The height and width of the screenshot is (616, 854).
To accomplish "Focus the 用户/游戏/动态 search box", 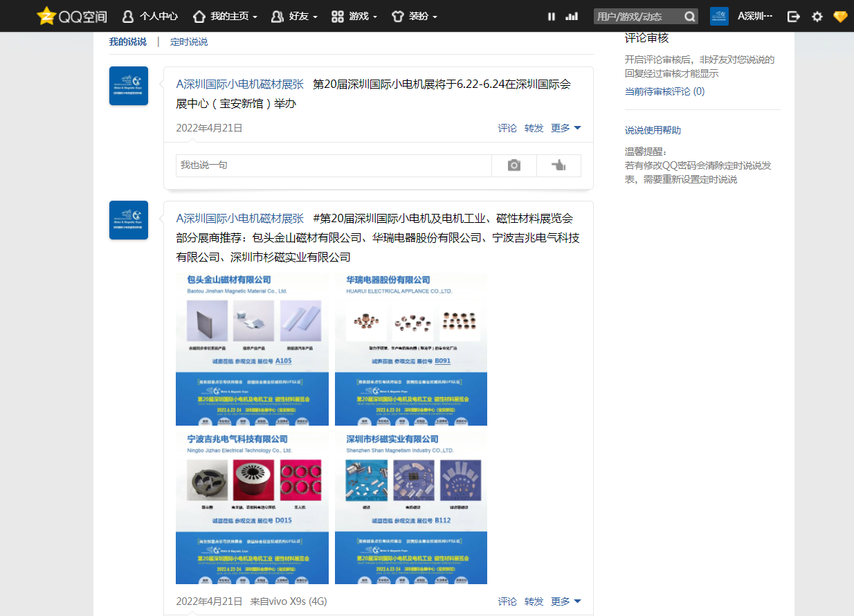I will (x=638, y=17).
